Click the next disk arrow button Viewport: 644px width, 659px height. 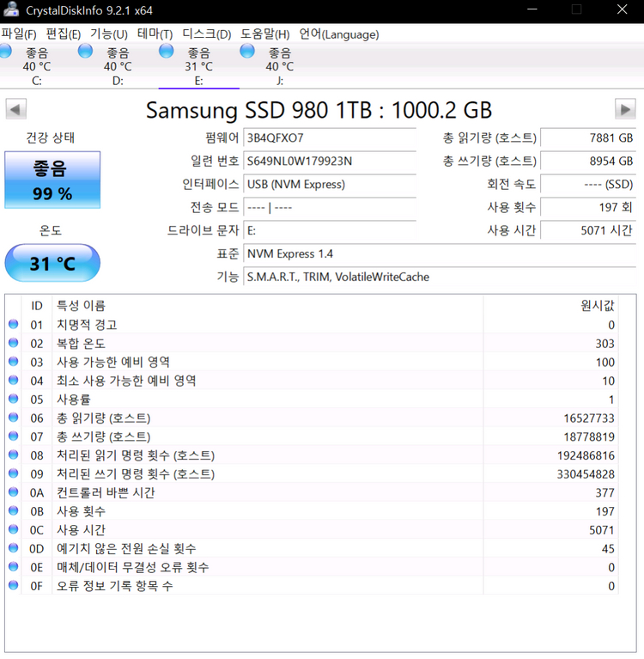[625, 109]
